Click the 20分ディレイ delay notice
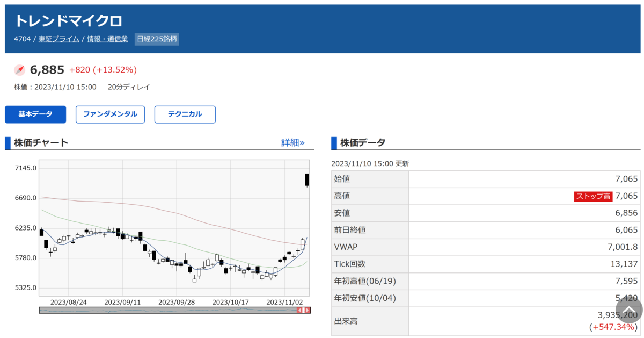The height and width of the screenshot is (338, 644). (129, 87)
